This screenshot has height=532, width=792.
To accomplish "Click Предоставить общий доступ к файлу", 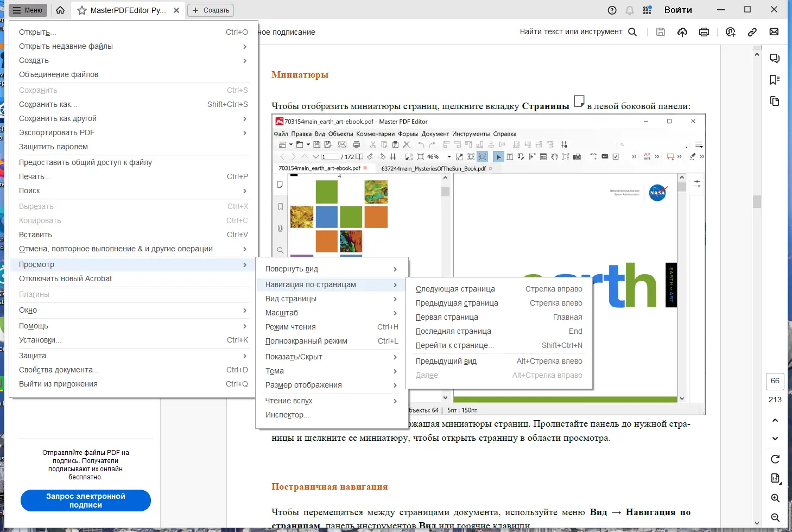I will tap(134, 162).
